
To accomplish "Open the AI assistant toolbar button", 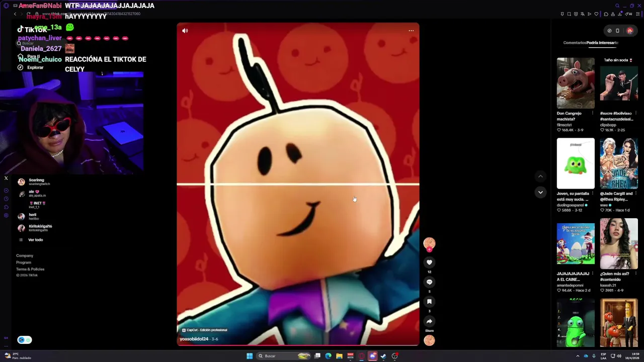I will coord(628,14).
